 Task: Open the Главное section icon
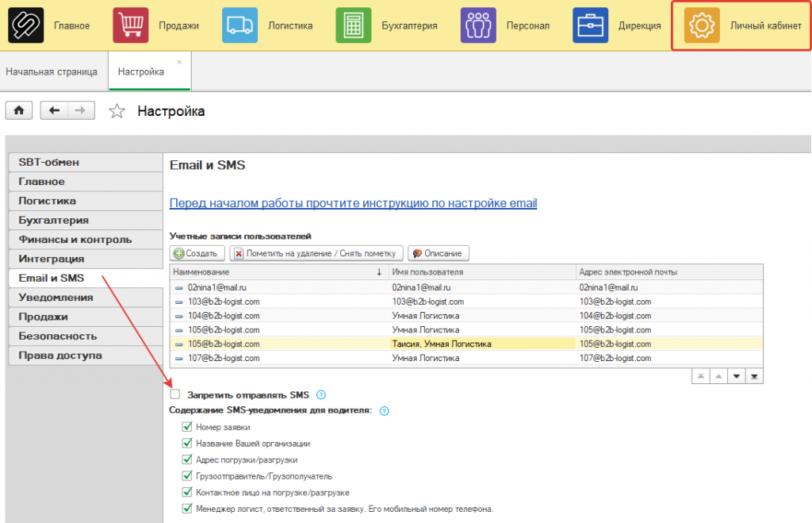[26, 25]
